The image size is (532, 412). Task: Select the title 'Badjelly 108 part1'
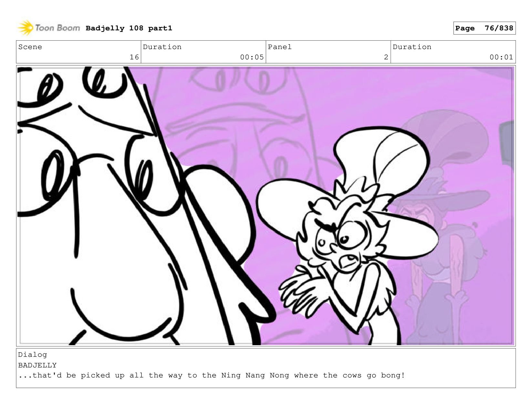[x=129, y=28]
